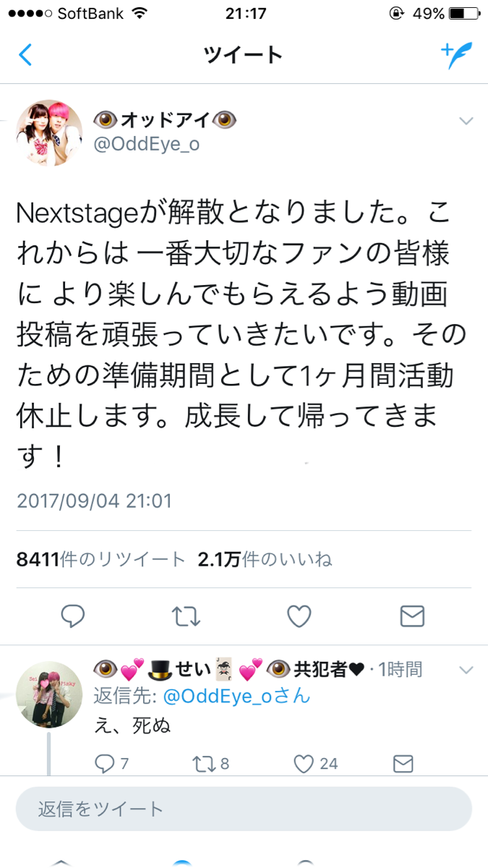Screen dimensions: 488x868
Task: Retweet the reply with 8 retweets
Action: (213, 763)
